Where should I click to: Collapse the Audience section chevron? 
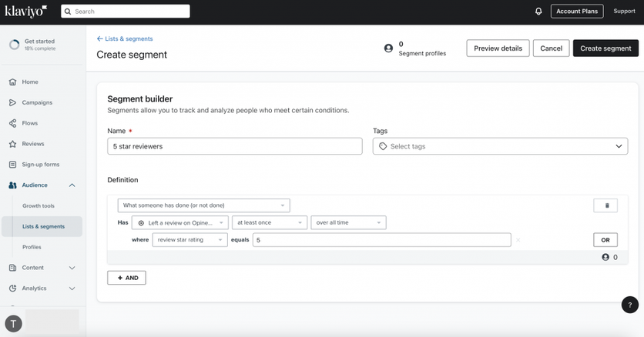pos(72,185)
